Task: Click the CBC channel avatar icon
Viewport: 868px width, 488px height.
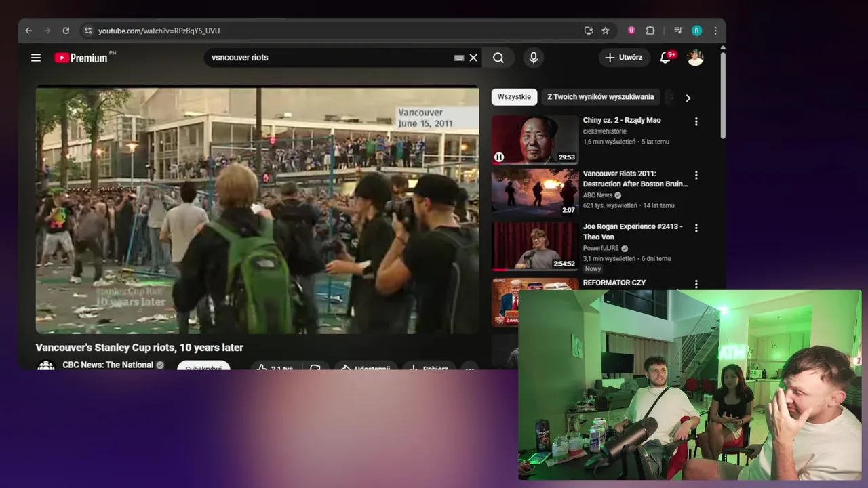Action: pos(45,365)
